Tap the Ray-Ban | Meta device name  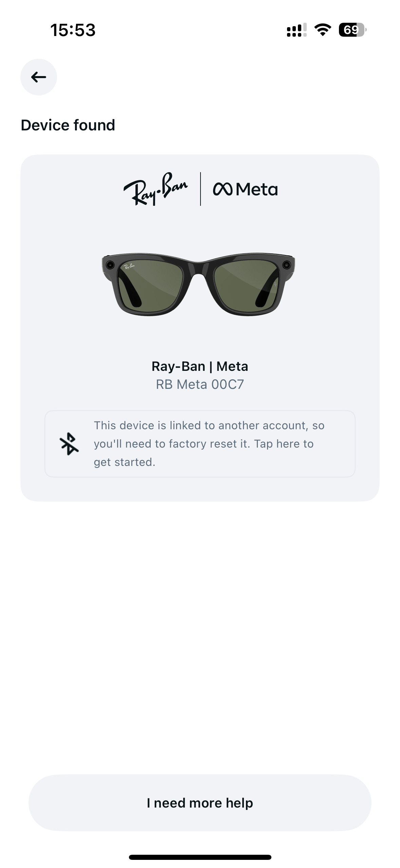200,366
